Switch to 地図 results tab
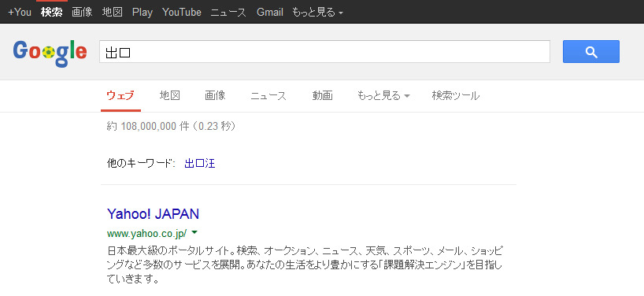Image resolution: width=644 pixels, height=296 pixels. click(x=170, y=96)
